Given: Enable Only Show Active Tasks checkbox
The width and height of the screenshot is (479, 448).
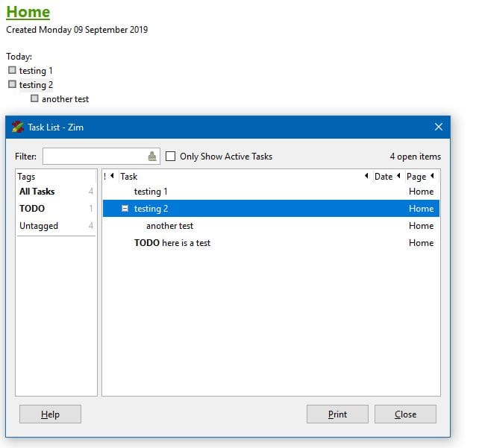Looking at the screenshot, I should click(171, 157).
